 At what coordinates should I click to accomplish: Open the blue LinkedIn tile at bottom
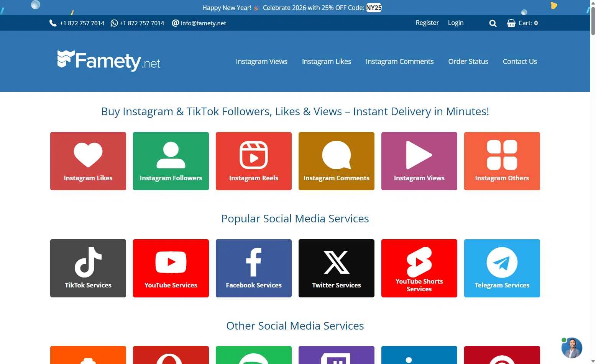(x=419, y=355)
